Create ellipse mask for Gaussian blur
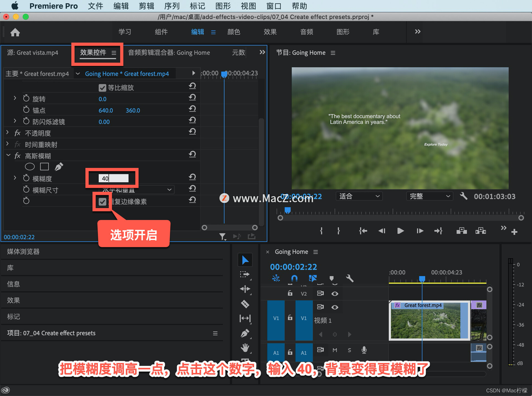Viewport: 532px width, 396px height. pyautogui.click(x=30, y=167)
